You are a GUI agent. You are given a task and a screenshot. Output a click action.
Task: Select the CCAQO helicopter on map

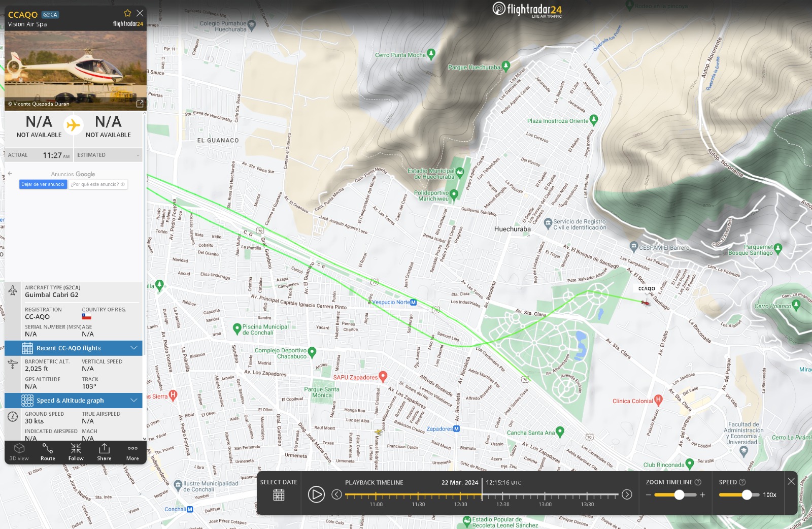click(x=645, y=303)
